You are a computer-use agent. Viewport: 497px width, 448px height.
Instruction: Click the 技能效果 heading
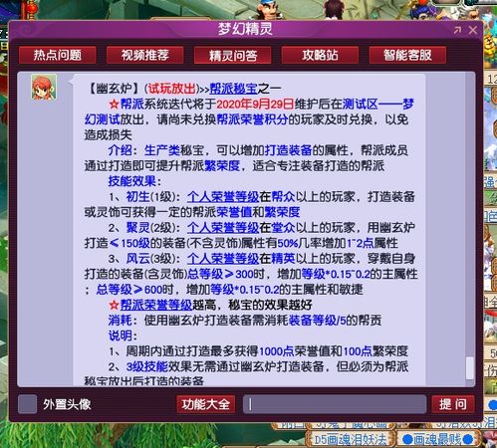(131, 181)
